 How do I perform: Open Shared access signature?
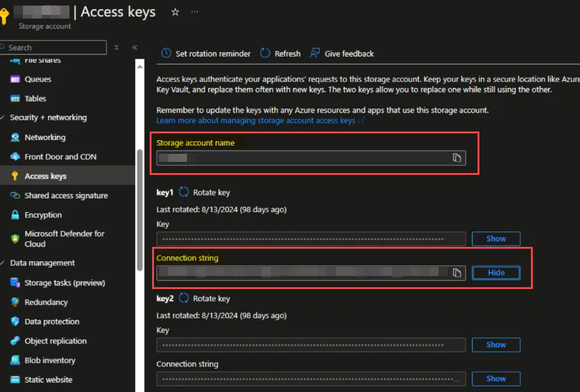coord(66,195)
